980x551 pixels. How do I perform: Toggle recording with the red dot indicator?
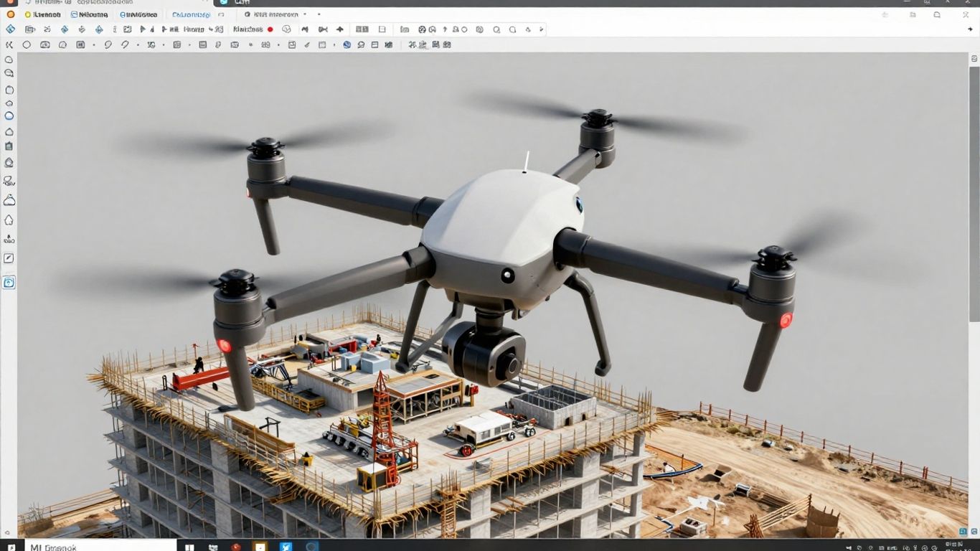(x=270, y=29)
